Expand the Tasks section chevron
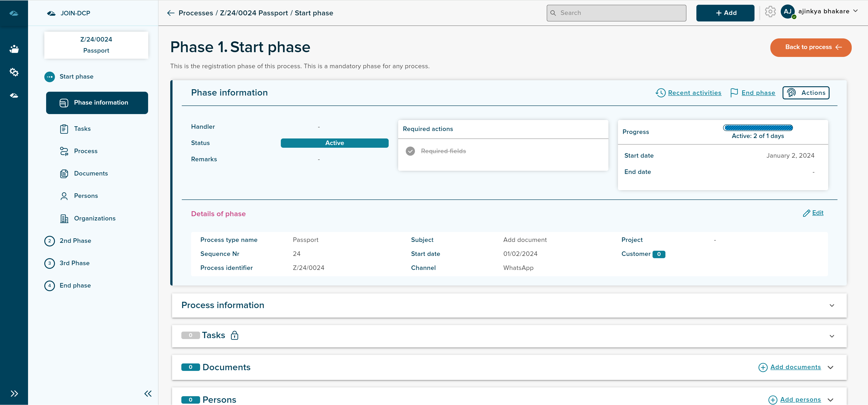 tap(832, 336)
